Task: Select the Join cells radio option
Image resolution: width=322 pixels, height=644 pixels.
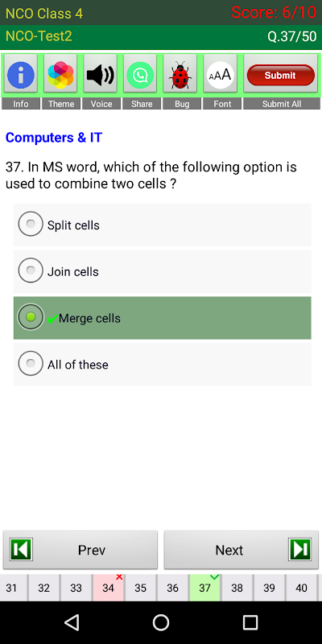Action: [x=163, y=271]
